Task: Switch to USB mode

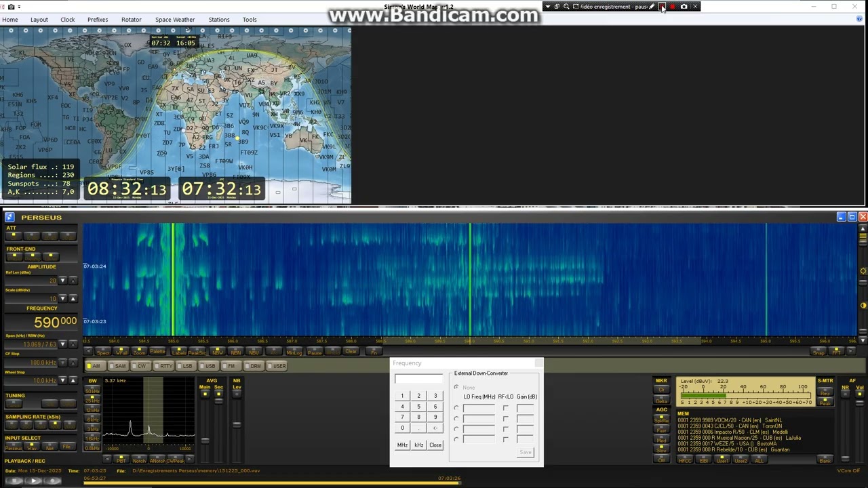Action: tap(209, 366)
